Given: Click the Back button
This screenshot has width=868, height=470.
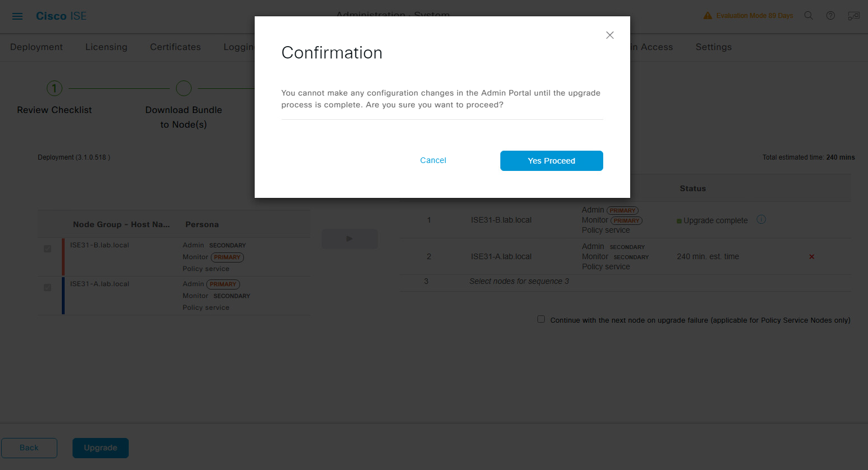Looking at the screenshot, I should 29,448.
